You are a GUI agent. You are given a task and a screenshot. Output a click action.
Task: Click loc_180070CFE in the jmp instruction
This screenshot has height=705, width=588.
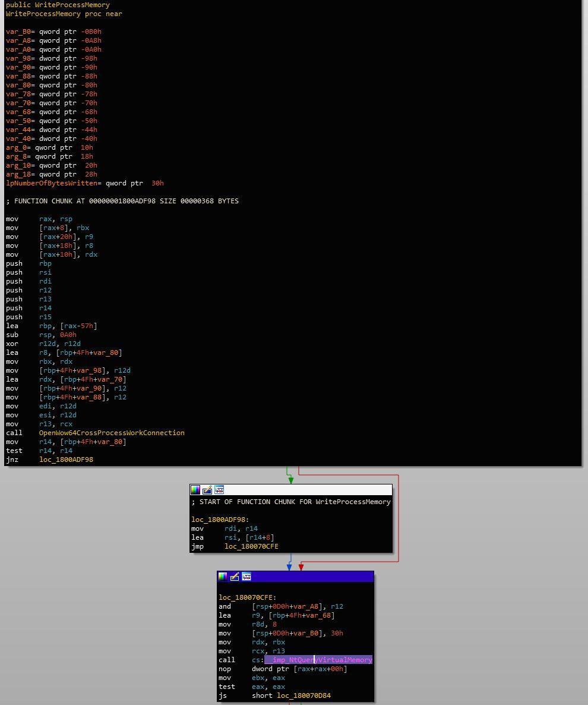(252, 546)
